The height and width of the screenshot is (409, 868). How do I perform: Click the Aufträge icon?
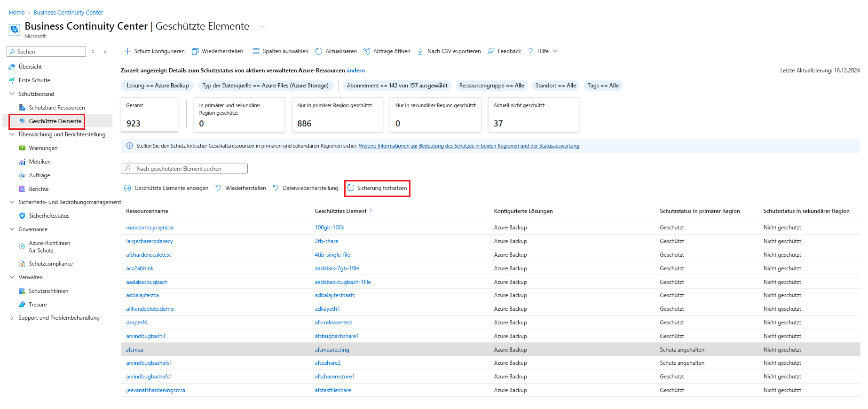(x=22, y=175)
